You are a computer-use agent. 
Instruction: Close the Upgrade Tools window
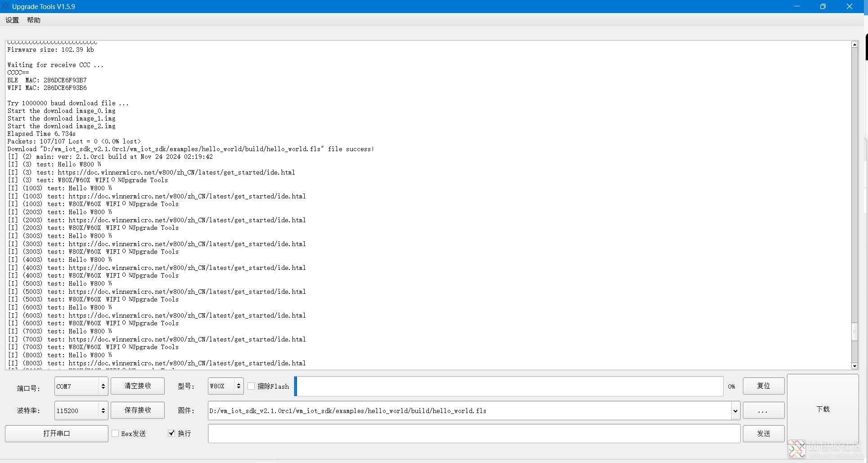point(850,6)
